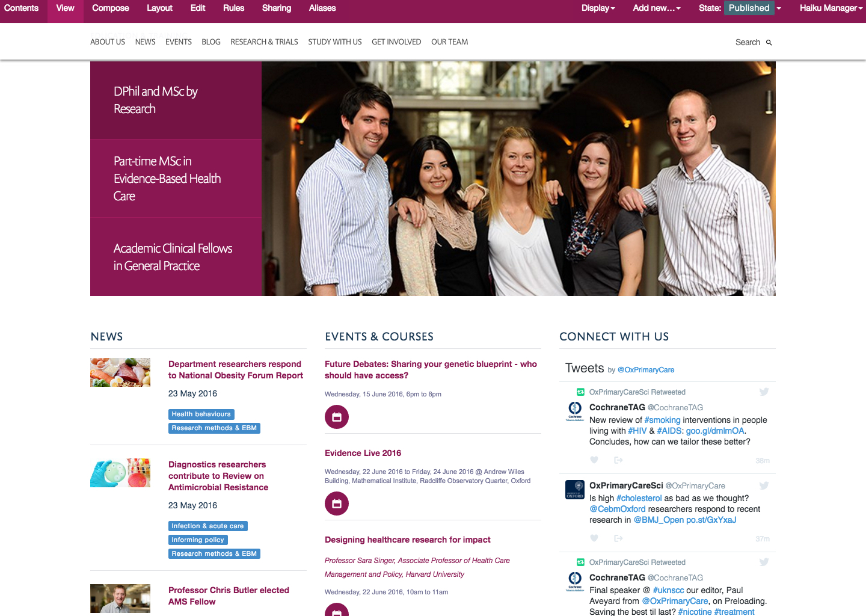Like the CochraneTAG smoking tweet
The height and width of the screenshot is (616, 866).
(x=594, y=460)
